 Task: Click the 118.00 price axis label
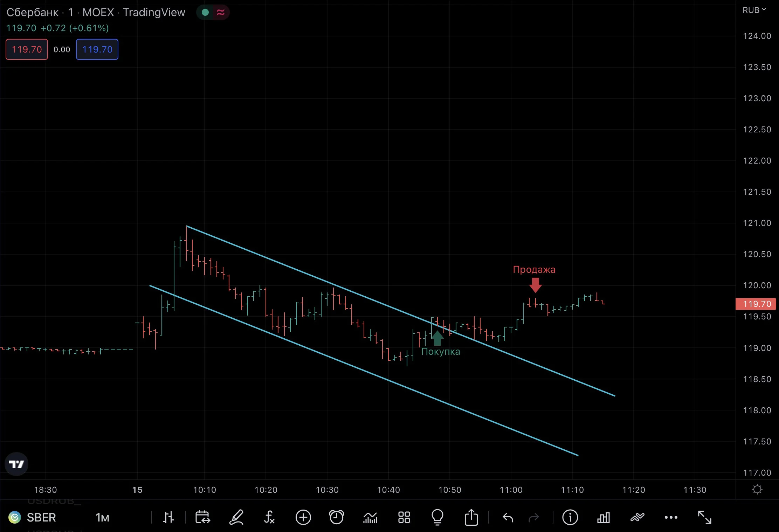coord(757,410)
